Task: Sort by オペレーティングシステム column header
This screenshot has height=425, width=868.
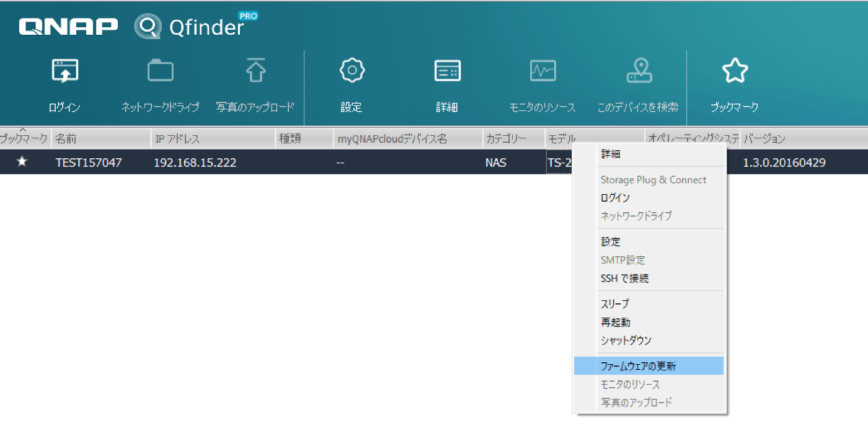Action: pyautogui.click(x=693, y=138)
